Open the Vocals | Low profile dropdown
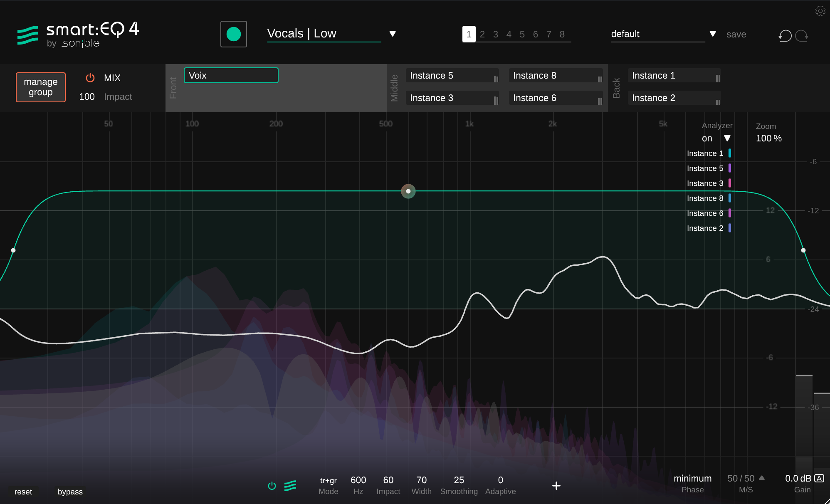This screenshot has height=504, width=830. pos(392,34)
